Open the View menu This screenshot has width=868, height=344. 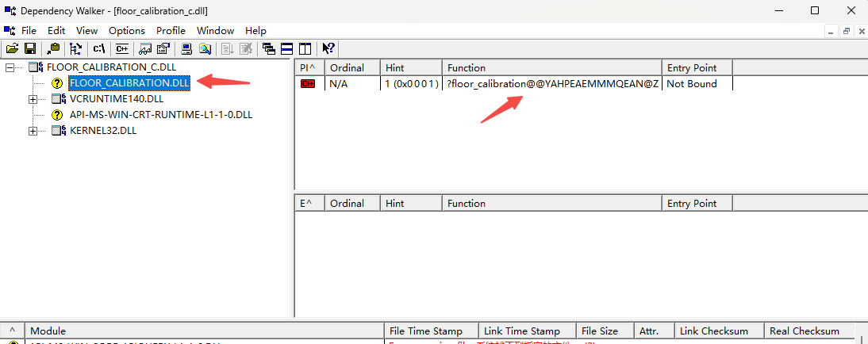[x=87, y=30]
